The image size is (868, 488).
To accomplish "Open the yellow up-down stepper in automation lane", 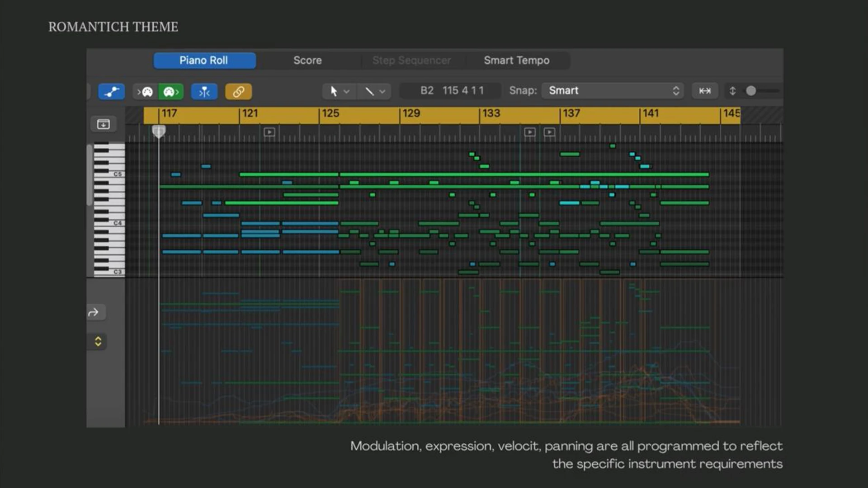I will [98, 342].
